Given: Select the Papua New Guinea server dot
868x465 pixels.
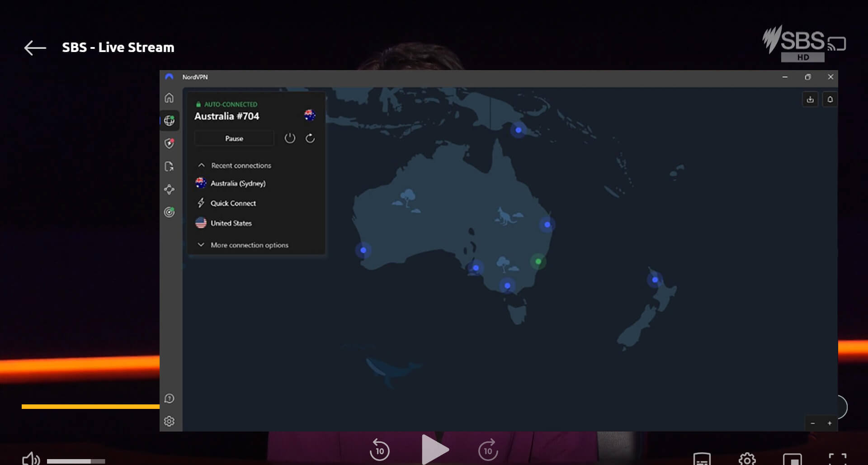Looking at the screenshot, I should [x=519, y=130].
